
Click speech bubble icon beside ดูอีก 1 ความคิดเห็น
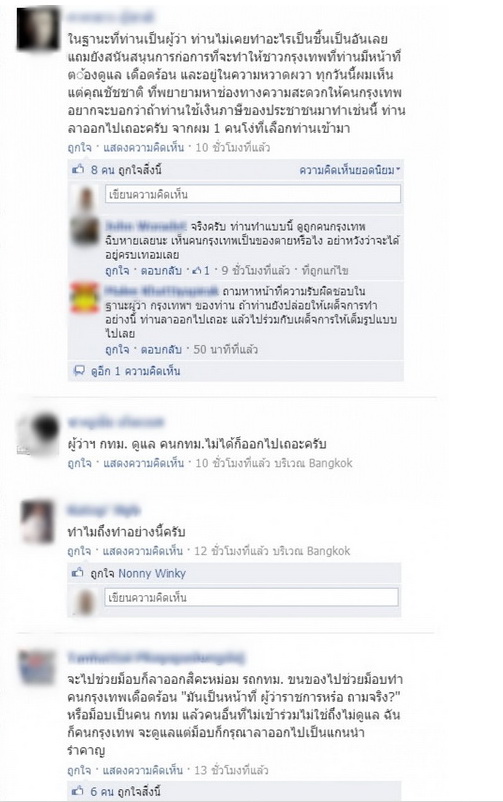point(79,371)
